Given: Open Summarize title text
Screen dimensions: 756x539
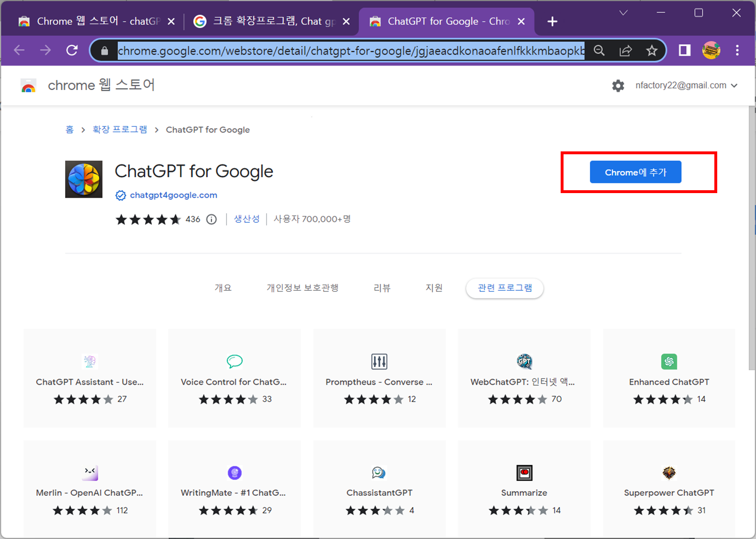Looking at the screenshot, I should pos(524,493).
